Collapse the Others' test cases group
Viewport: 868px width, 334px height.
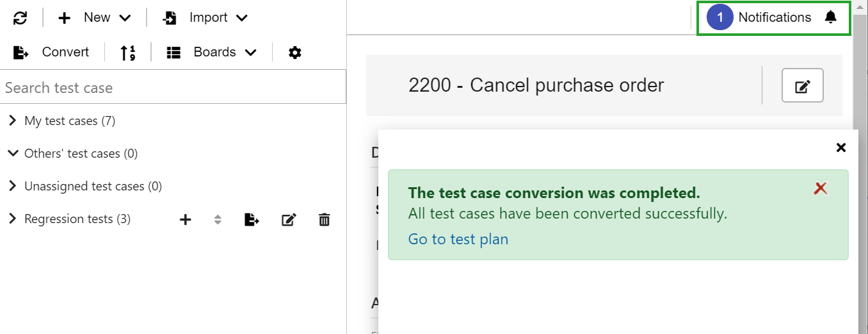tap(12, 153)
